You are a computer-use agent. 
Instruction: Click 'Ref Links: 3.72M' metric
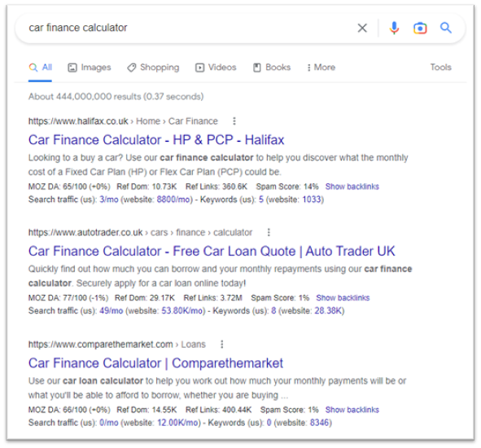213,298
